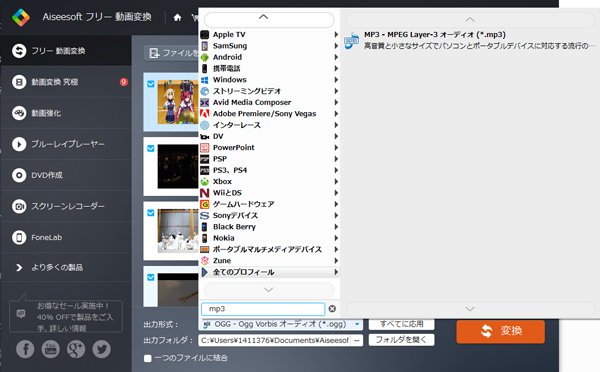This screenshot has width=600, height=372.
Task: Expand Apple TV profile category
Action: coord(269,34)
